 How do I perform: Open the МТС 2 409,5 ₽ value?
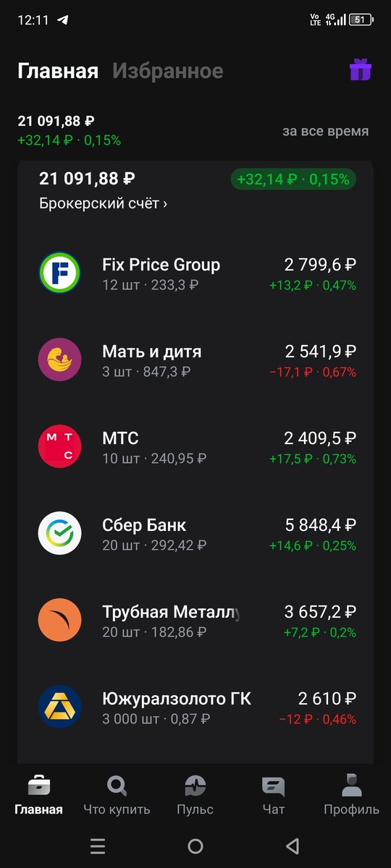point(319,438)
